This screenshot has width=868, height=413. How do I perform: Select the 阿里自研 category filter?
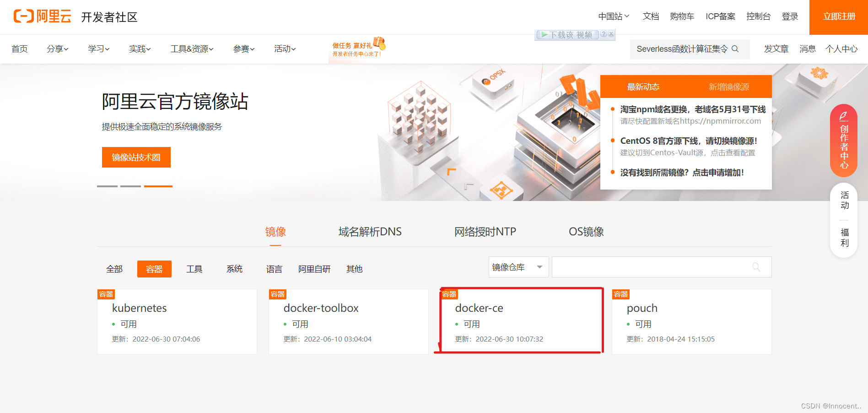coord(314,269)
